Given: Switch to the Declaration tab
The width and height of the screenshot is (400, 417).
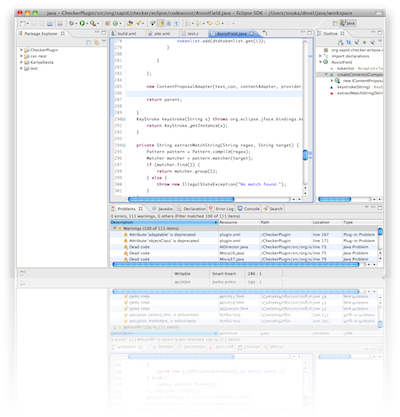Looking at the screenshot, I should pyautogui.click(x=191, y=209).
